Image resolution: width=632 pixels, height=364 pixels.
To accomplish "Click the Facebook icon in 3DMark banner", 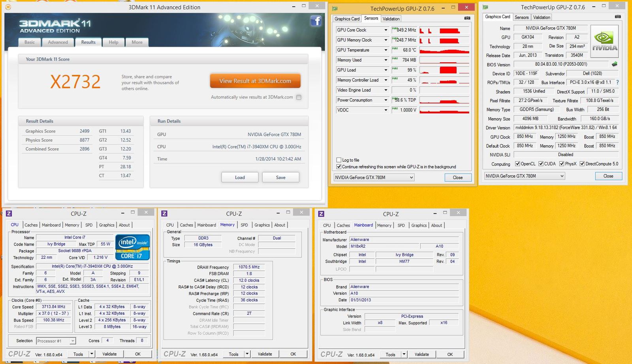I will [x=316, y=21].
